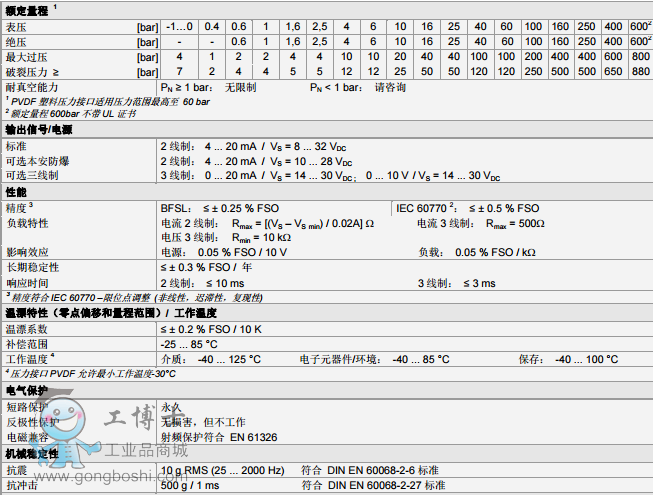The height and width of the screenshot is (495, 653).
Task: Click the 耐真空能力 label
Action: click(32, 87)
